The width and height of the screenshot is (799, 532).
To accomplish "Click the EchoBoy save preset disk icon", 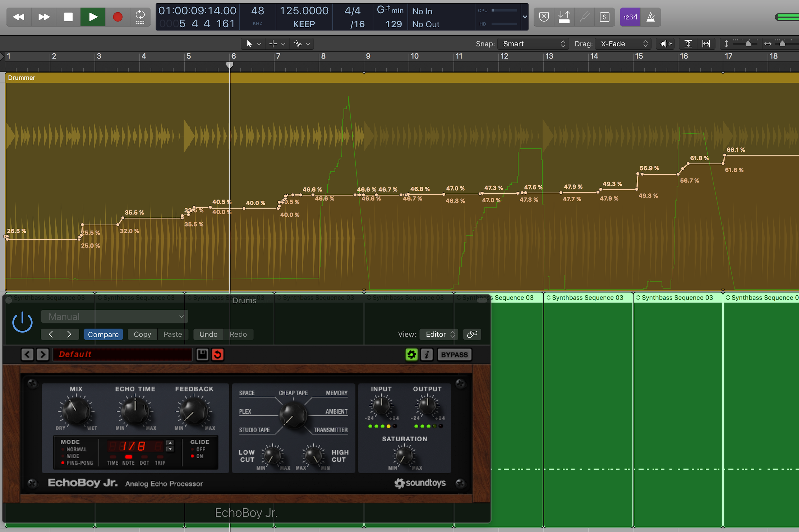I will click(202, 355).
